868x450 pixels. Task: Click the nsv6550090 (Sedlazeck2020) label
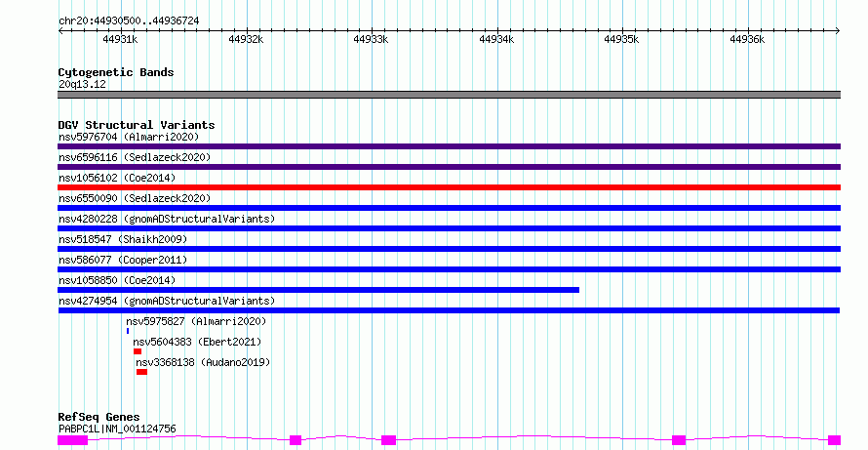(x=135, y=198)
